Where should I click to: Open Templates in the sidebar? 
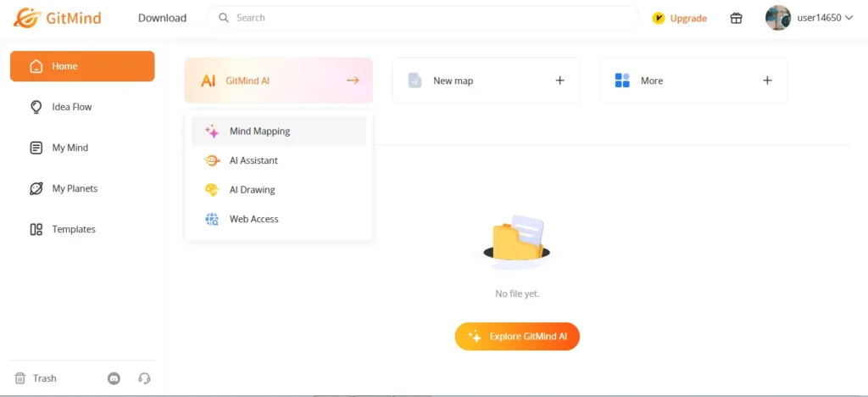(82, 229)
